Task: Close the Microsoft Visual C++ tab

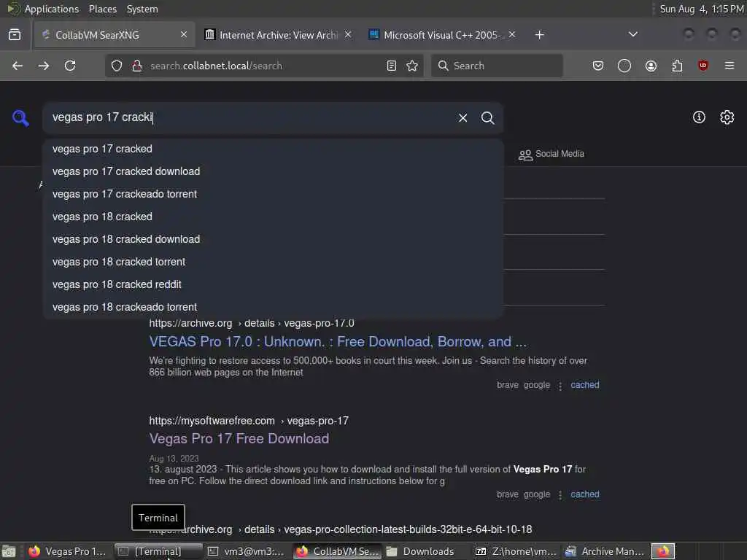Action: coord(511,34)
